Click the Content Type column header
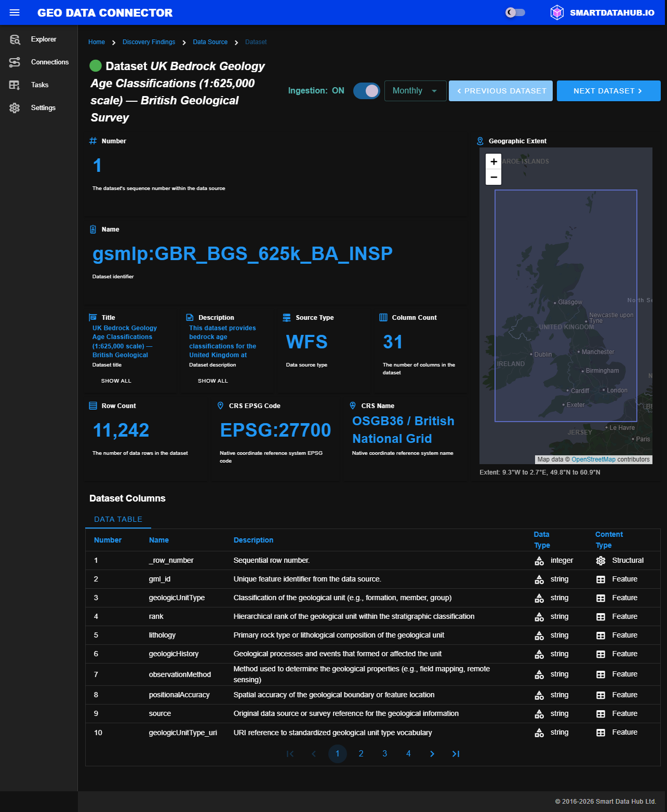Viewport: 667px width, 812px height. pos(609,540)
